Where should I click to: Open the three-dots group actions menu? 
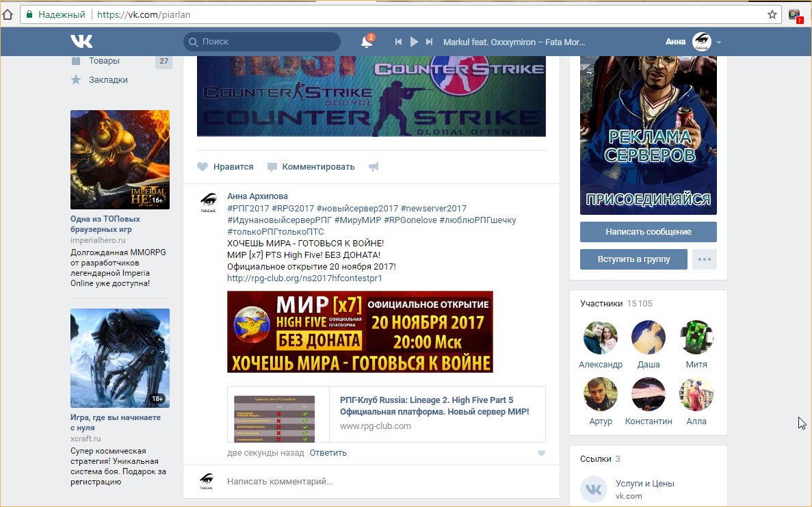pyautogui.click(x=705, y=259)
